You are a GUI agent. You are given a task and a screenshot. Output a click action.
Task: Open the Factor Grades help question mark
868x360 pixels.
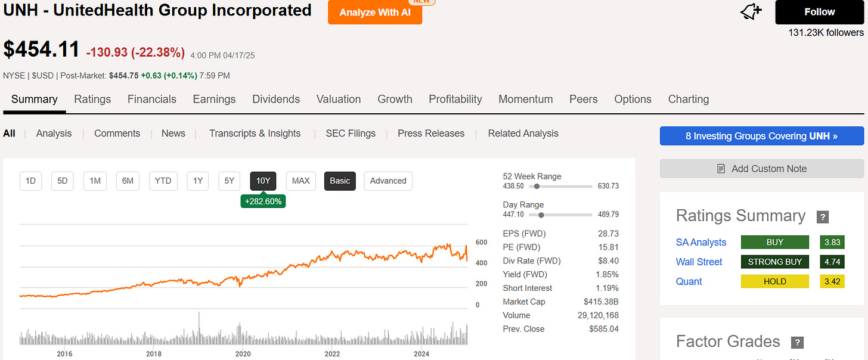pos(797,343)
